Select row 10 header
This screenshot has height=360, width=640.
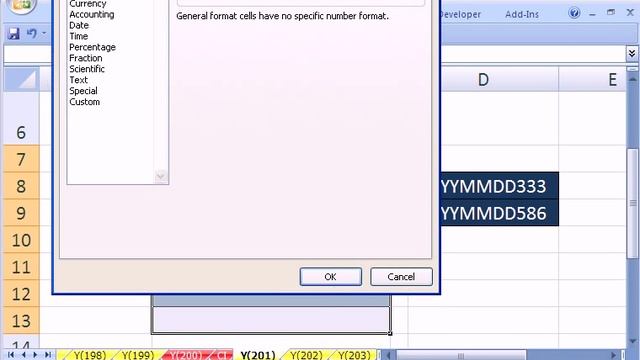(x=22, y=240)
